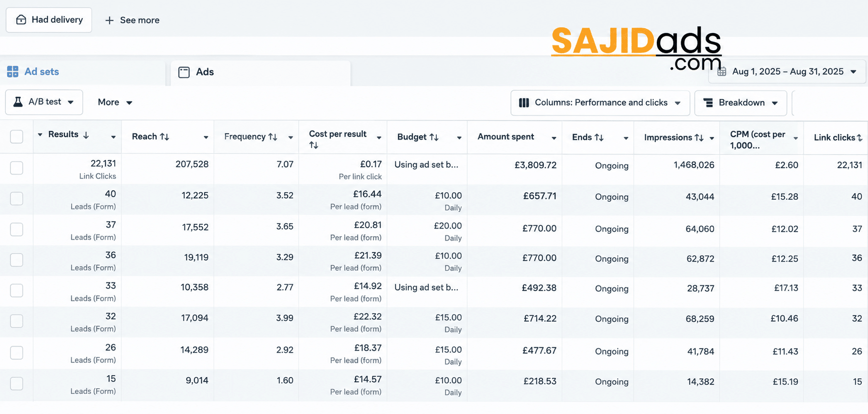868x414 pixels.
Task: Switch to the Ads tab
Action: [260, 73]
